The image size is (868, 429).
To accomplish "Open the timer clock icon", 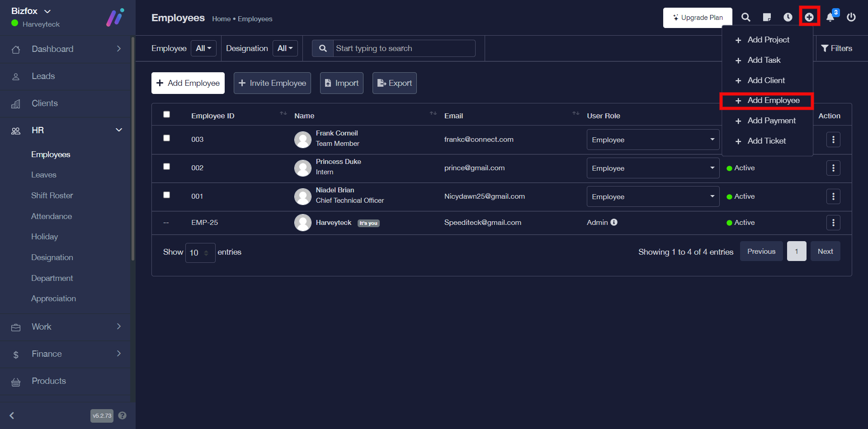I will 788,17.
